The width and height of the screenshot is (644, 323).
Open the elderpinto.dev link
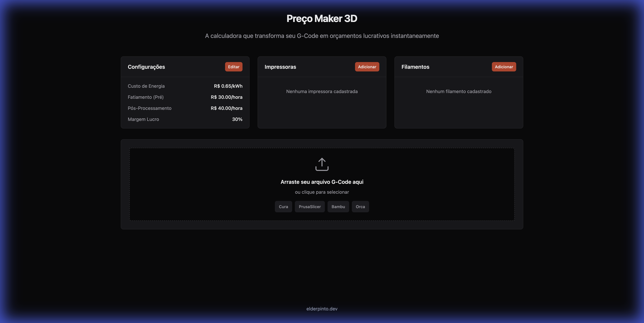pos(322,309)
